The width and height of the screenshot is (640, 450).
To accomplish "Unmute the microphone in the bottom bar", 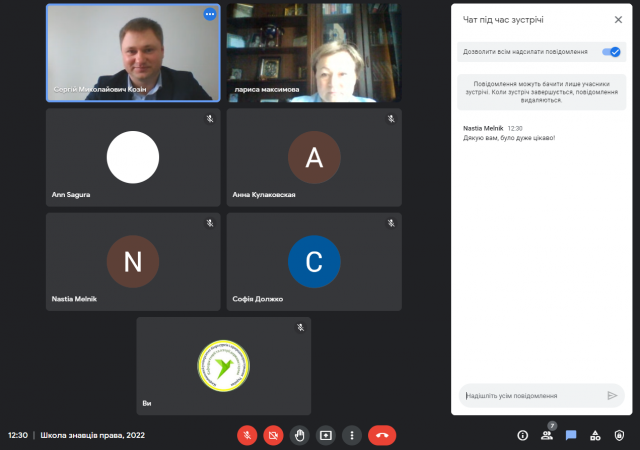I will 247,435.
